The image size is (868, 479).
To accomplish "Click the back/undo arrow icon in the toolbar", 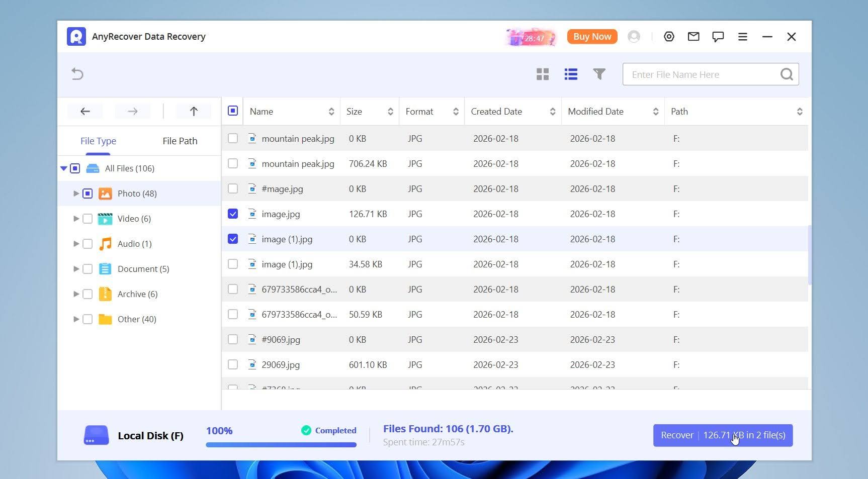I will 77,74.
